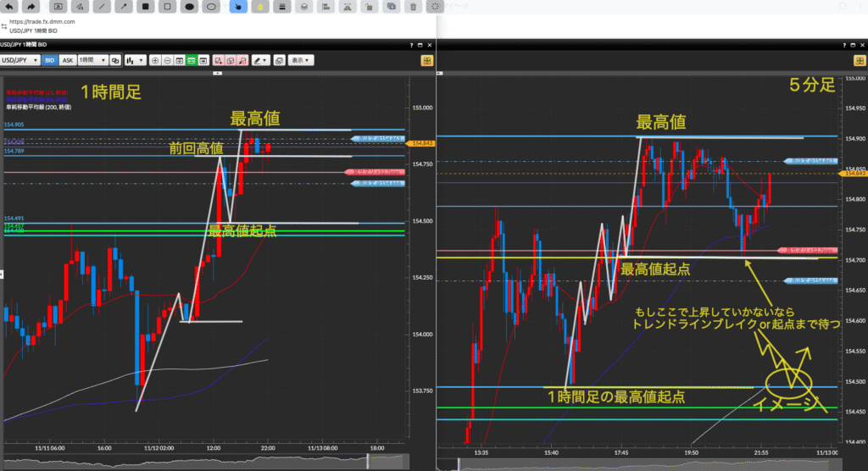Select the arrow drawing tool
The image size is (868, 471).
(125, 6)
